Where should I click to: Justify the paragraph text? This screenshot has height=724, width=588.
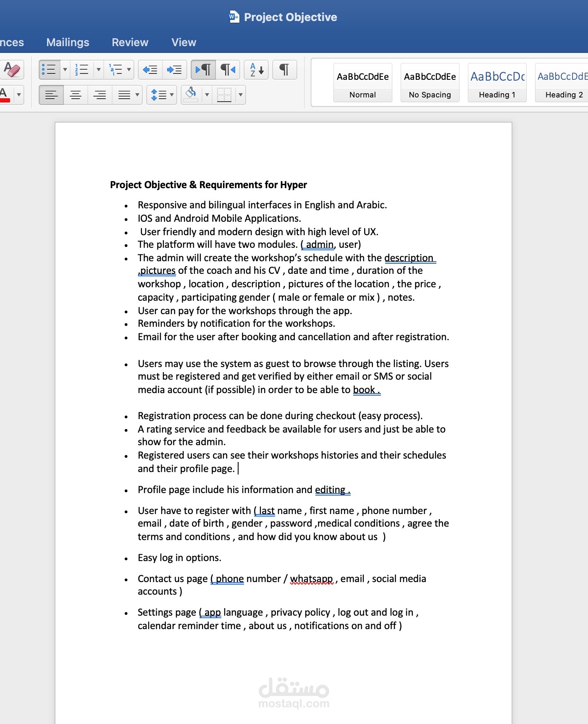tap(124, 95)
